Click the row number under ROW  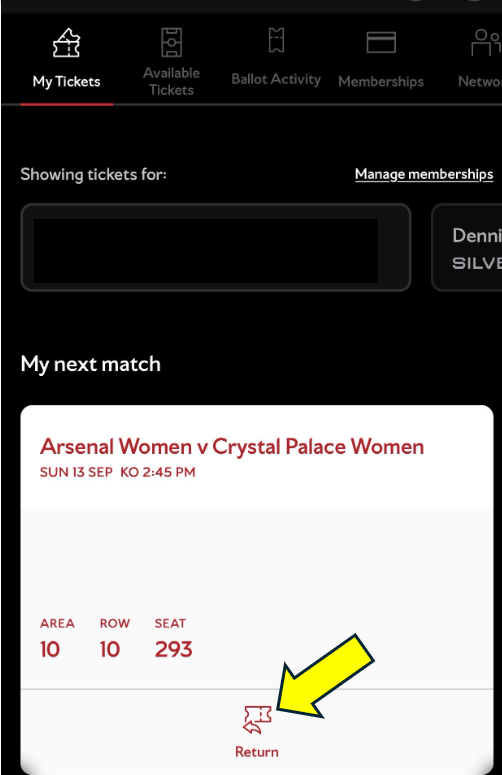click(x=110, y=649)
